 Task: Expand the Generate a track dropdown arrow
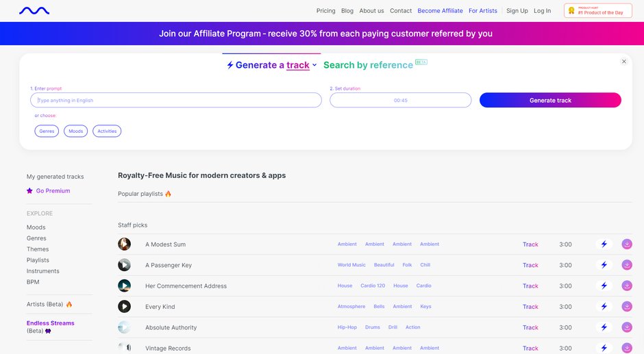[314, 65]
